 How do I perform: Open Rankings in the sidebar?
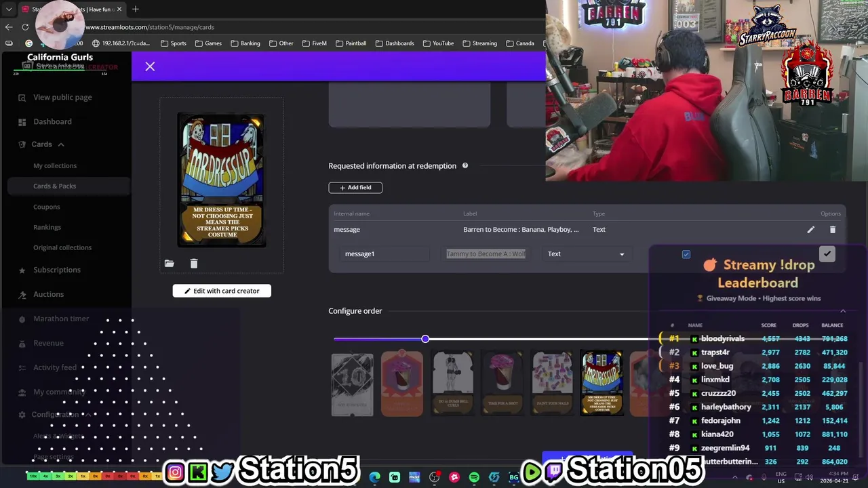(x=47, y=228)
